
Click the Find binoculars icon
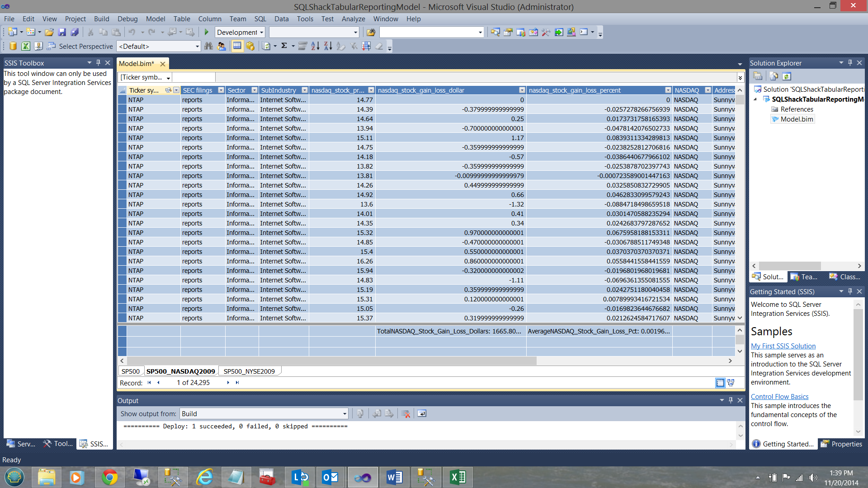208,46
